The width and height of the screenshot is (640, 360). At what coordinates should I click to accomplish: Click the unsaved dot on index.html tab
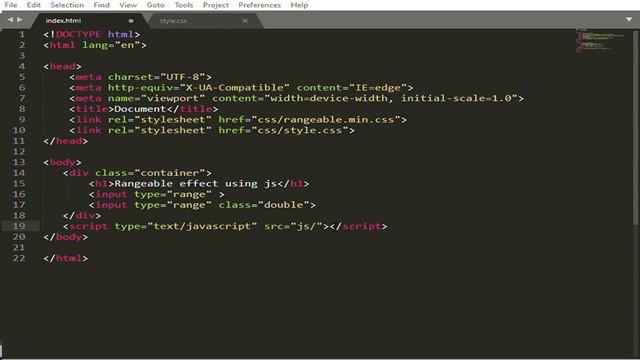(x=131, y=21)
